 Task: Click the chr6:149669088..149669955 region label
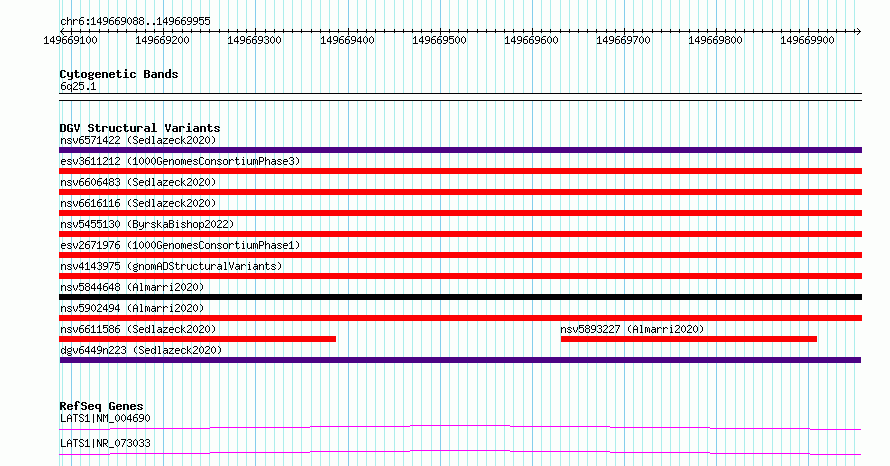click(135, 21)
